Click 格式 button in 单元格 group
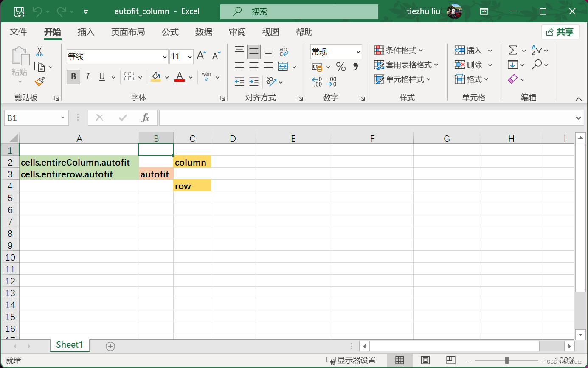 click(472, 79)
